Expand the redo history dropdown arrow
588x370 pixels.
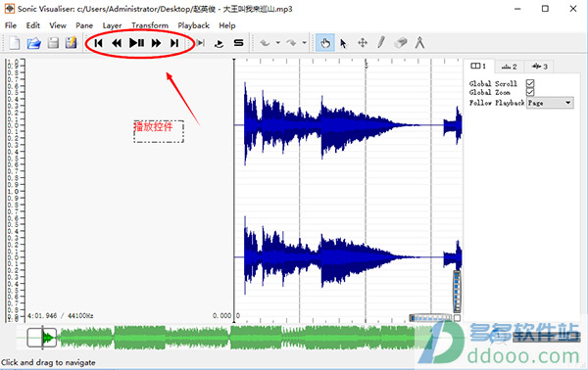(304, 43)
